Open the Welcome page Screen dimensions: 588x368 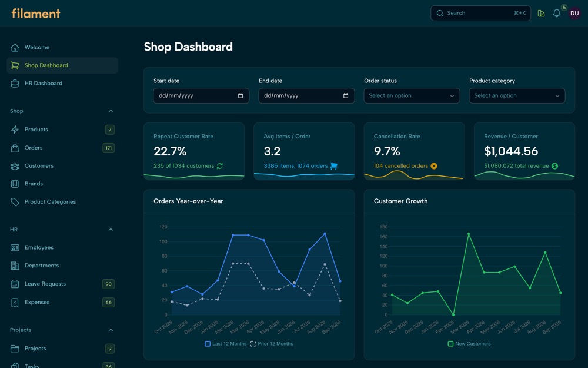coord(62,47)
